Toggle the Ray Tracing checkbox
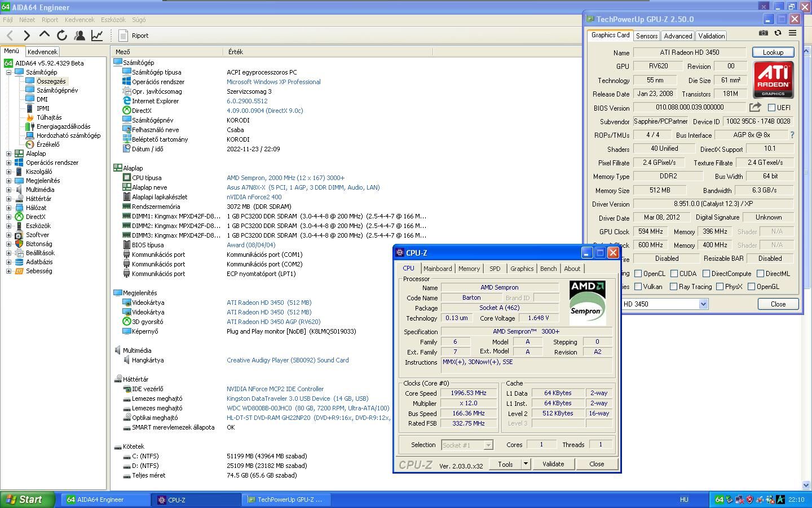812x508 pixels. pos(673,287)
